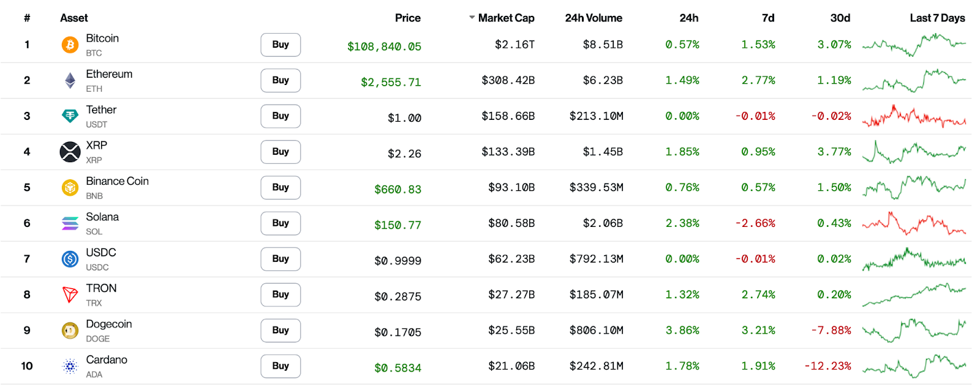Screen dimensions: 980x386
Task: Open Ethereum's 7-day sparkline chart
Action: tap(914, 80)
